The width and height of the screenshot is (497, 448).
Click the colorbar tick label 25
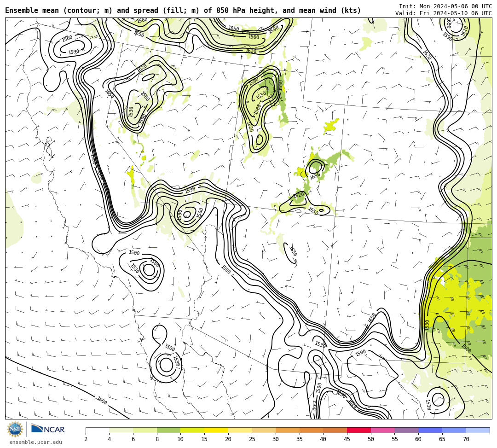click(252, 439)
